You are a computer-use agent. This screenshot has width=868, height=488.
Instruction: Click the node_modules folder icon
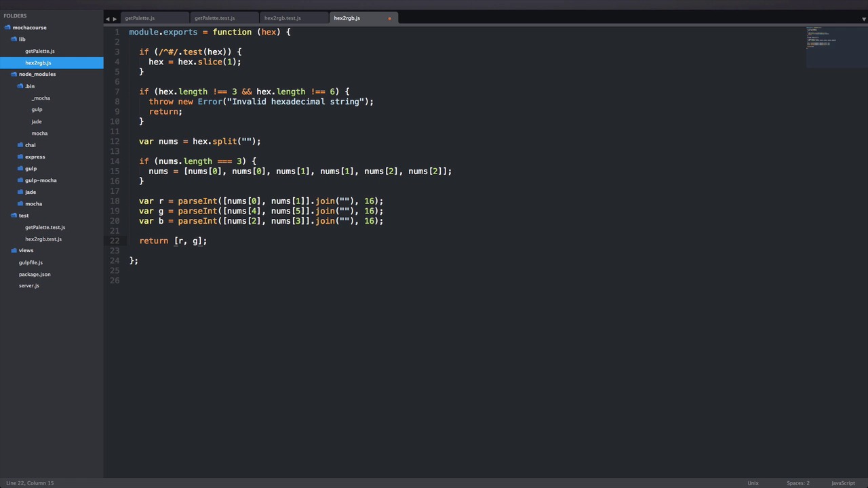[x=14, y=75]
